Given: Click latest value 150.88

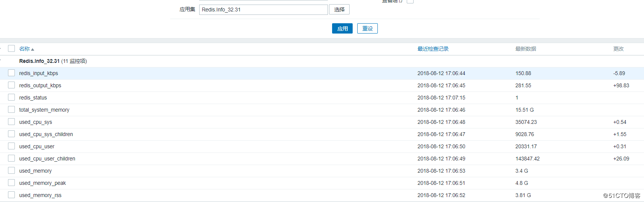Looking at the screenshot, I should tap(523, 73).
